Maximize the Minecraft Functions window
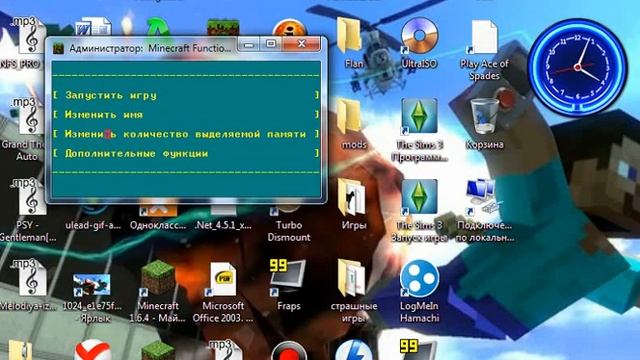 (271, 44)
